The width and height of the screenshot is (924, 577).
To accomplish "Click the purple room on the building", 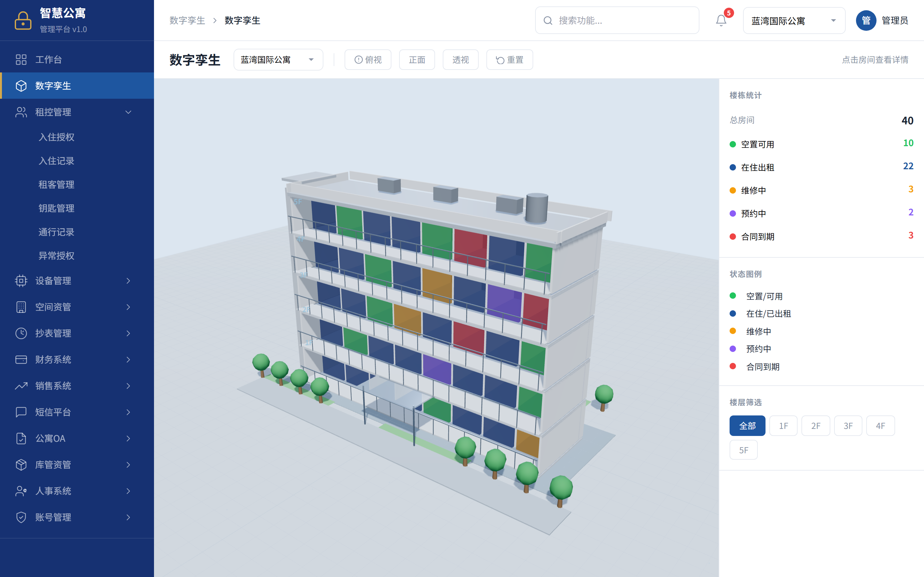I will tap(504, 301).
